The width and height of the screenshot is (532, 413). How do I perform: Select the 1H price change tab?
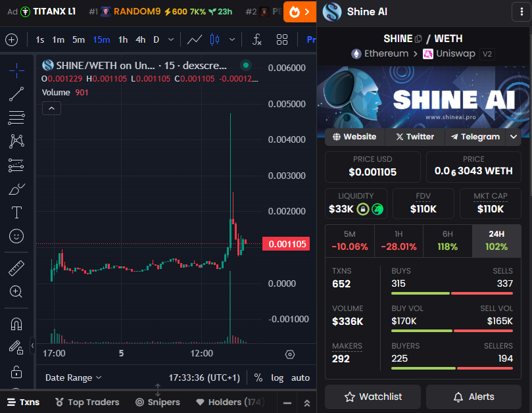pyautogui.click(x=399, y=241)
